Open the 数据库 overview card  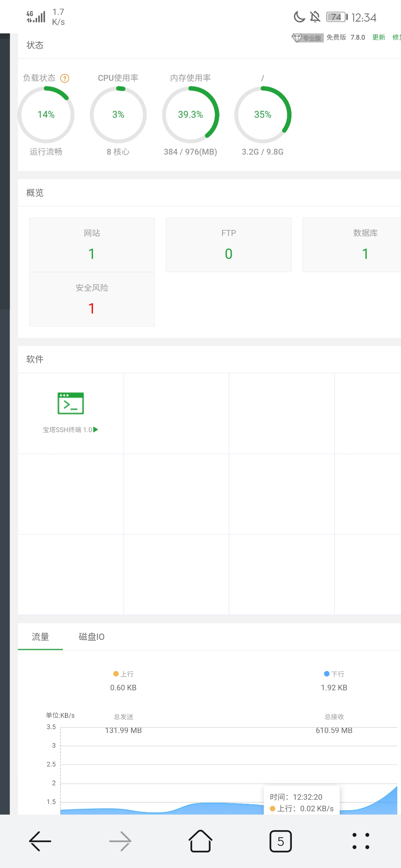coord(352,245)
